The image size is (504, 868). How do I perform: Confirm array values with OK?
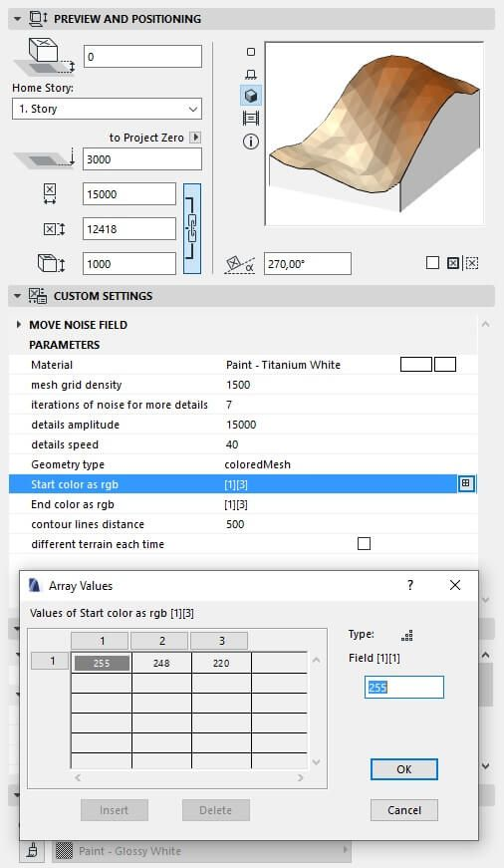[403, 769]
